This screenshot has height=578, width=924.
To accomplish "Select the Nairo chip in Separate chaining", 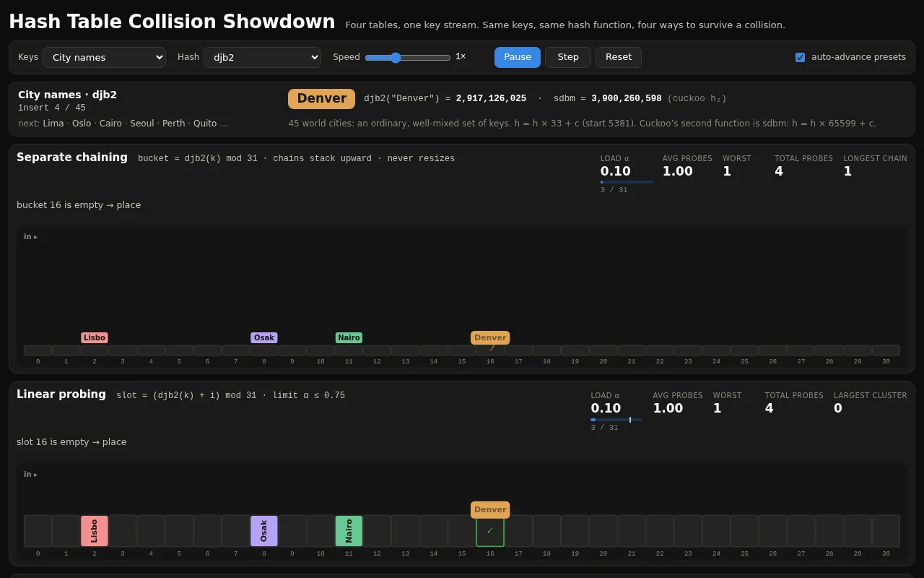I will coord(349,337).
